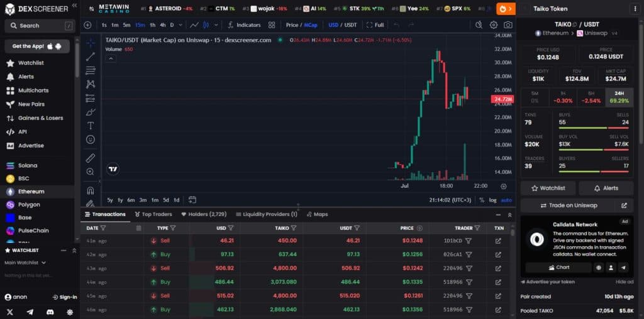Filter transactions by TYPE column
Viewport: 644px width, 319px height.
[173, 228]
